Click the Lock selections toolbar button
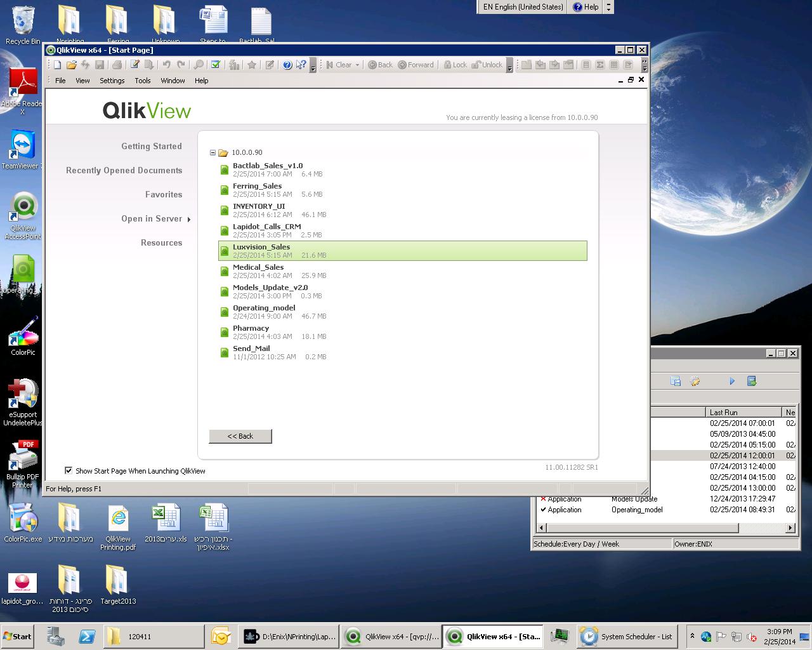The image size is (812, 650). 455,65
